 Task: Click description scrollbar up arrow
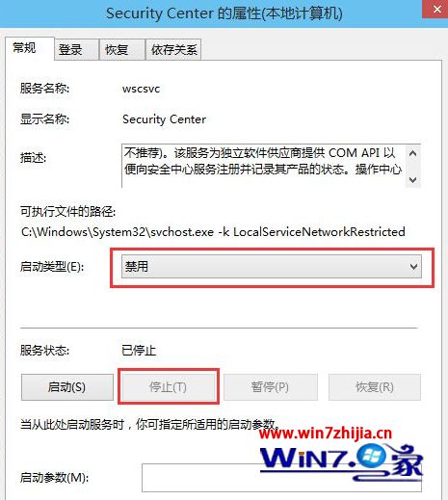coord(413,153)
